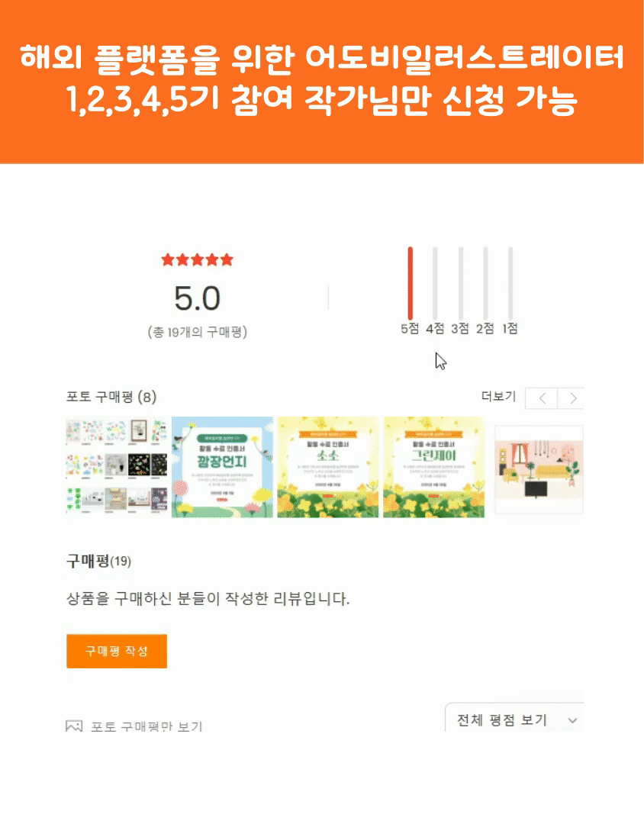Select the 3점 rating bar

[461, 283]
